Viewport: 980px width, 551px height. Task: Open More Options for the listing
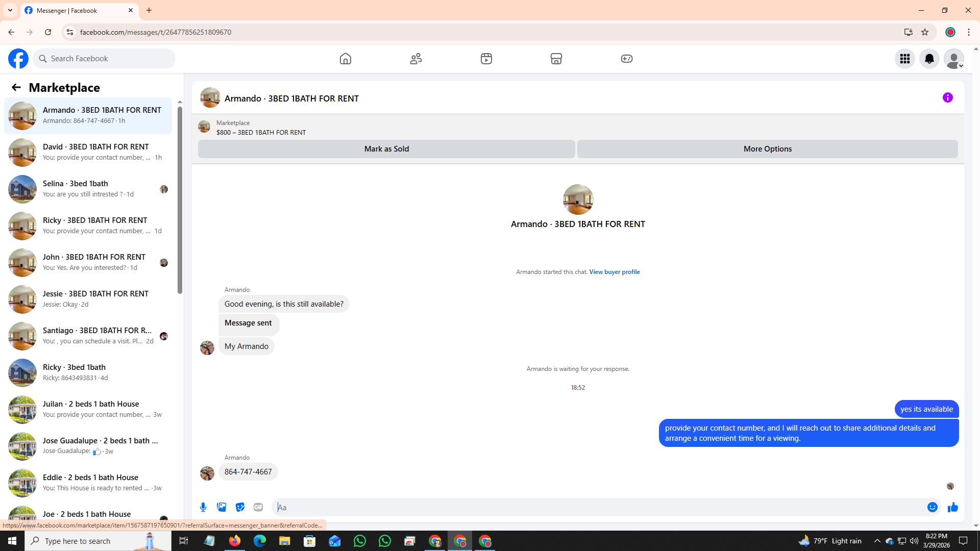[x=768, y=149]
